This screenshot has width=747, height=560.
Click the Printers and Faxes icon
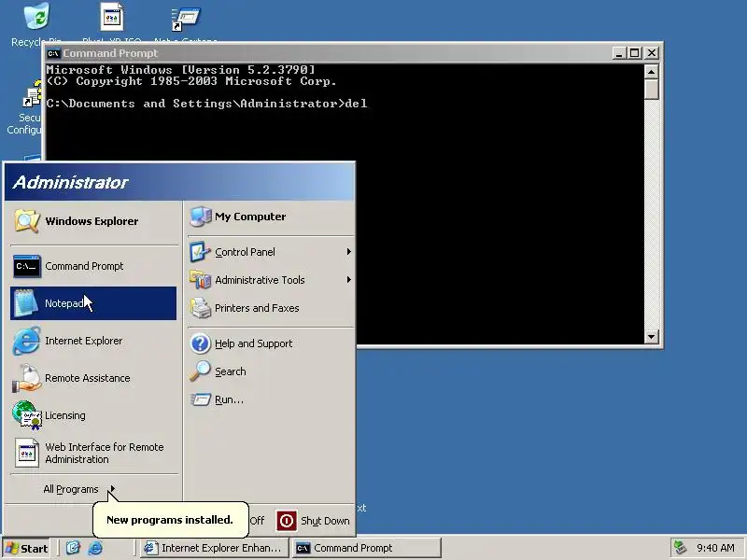[x=201, y=308]
